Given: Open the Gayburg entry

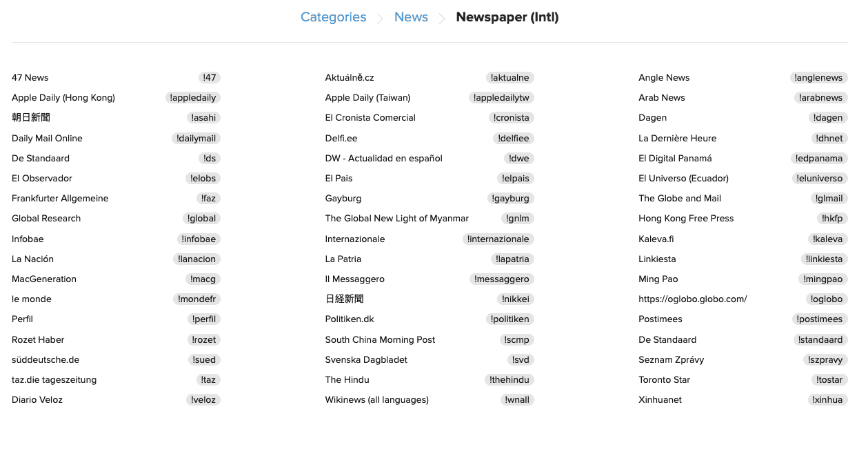Looking at the screenshot, I should 343,199.
